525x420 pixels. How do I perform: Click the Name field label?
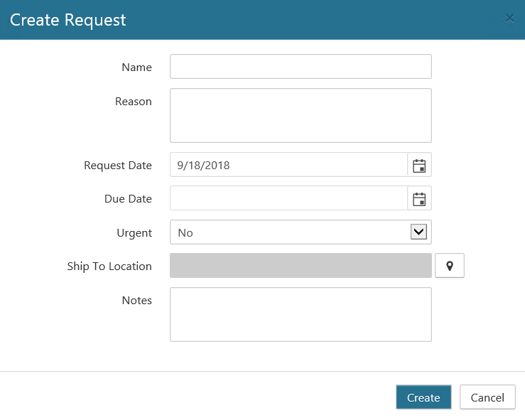pyautogui.click(x=136, y=68)
